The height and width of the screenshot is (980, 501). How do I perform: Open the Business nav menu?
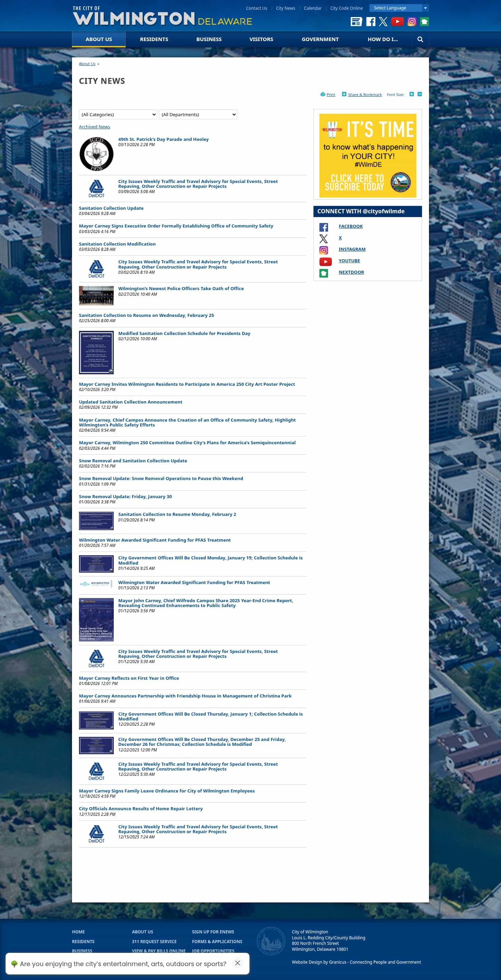click(209, 39)
